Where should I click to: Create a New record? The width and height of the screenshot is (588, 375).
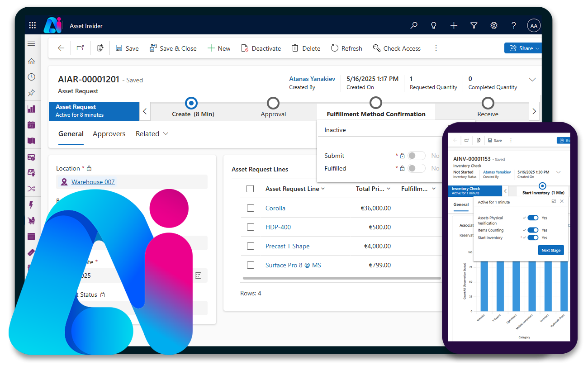[x=219, y=48]
